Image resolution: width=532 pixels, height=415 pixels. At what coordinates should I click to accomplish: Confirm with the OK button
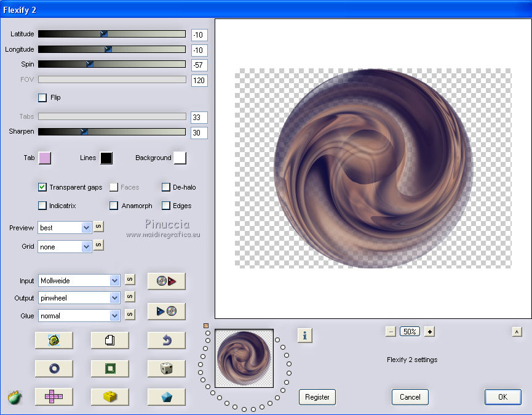click(503, 397)
